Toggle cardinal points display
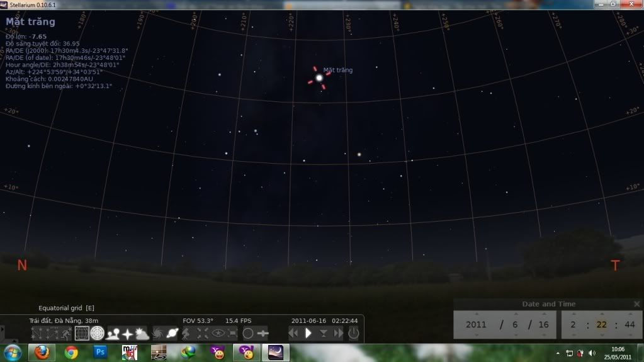644x362 pixels. 128,334
